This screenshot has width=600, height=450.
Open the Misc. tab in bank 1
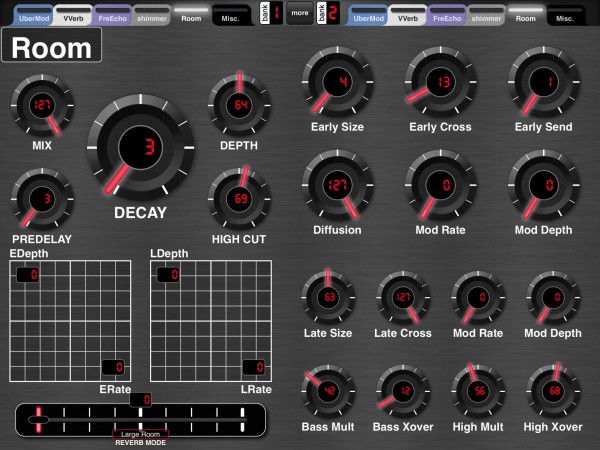[230, 16]
